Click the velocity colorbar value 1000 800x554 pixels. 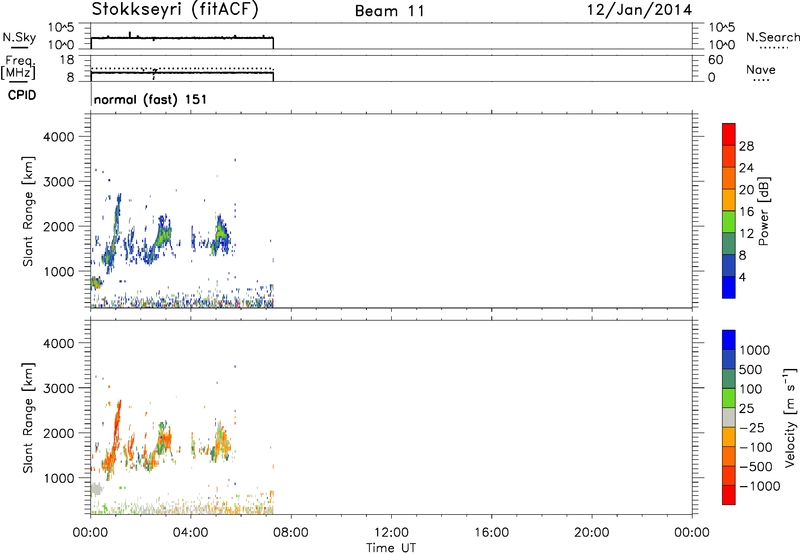tap(754, 350)
